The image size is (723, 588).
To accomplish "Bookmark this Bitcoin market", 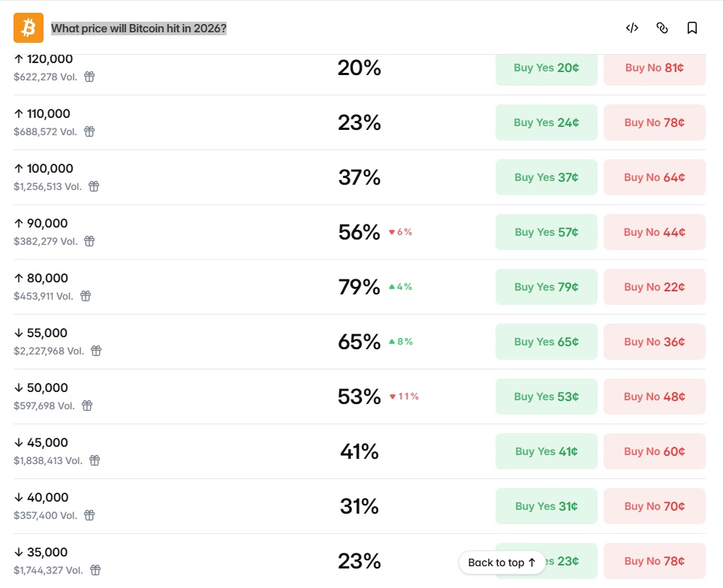I will (692, 28).
